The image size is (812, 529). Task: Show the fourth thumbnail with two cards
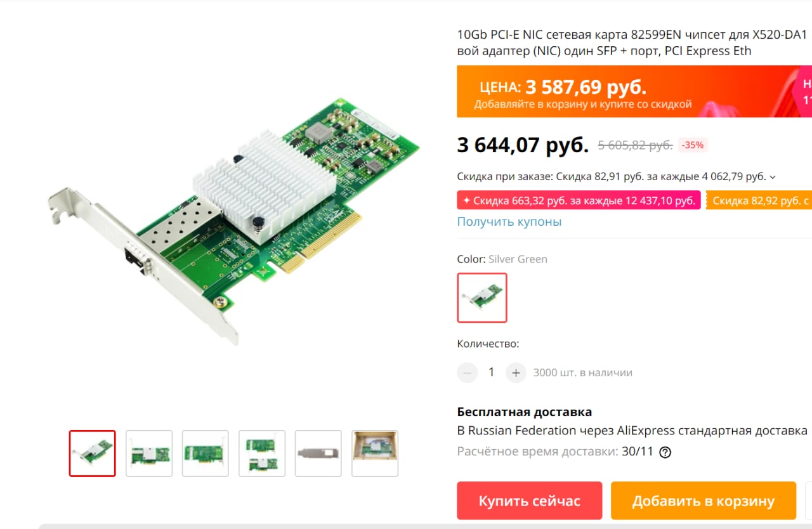click(262, 454)
